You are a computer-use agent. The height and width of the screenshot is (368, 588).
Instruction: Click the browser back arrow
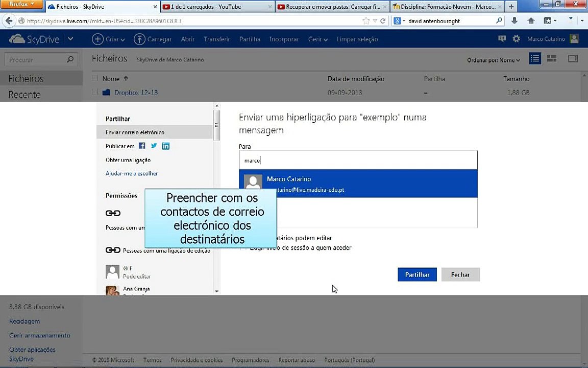click(9, 20)
